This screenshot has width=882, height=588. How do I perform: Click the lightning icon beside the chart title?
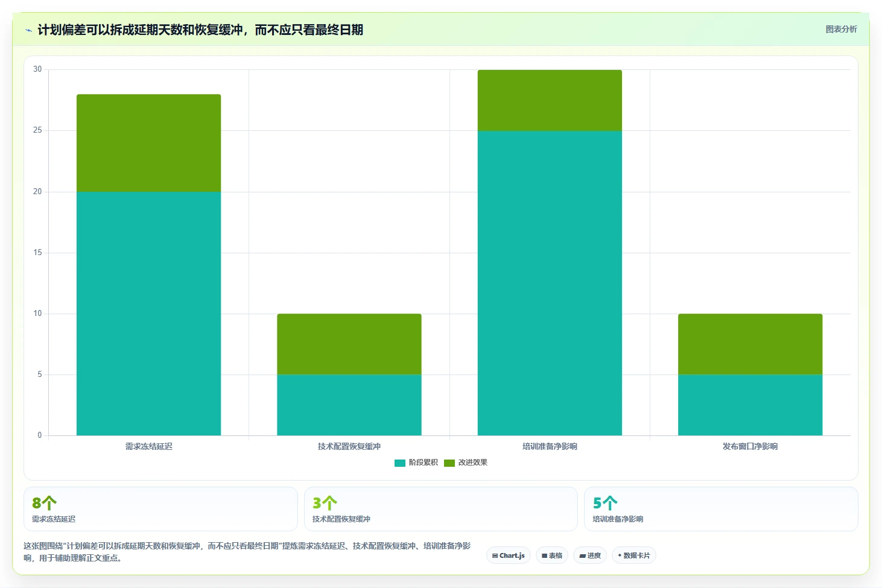tap(28, 30)
